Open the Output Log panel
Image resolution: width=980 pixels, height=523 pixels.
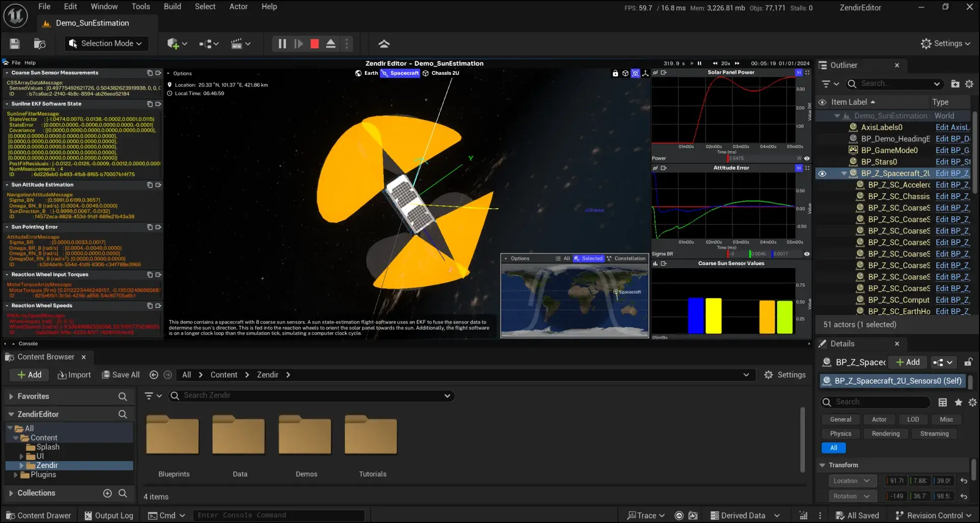click(x=108, y=515)
